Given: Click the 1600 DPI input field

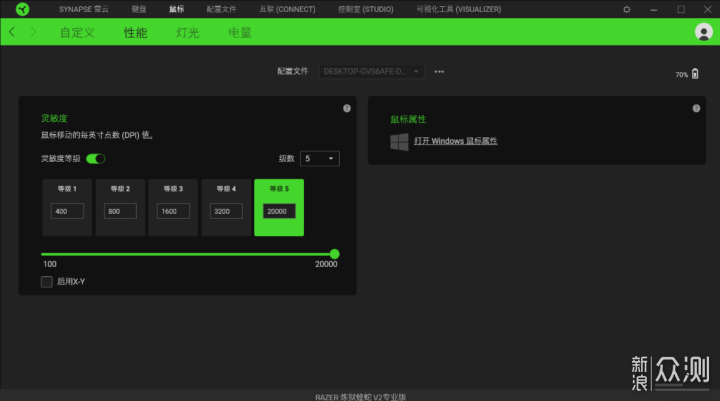Looking at the screenshot, I should click(x=173, y=211).
